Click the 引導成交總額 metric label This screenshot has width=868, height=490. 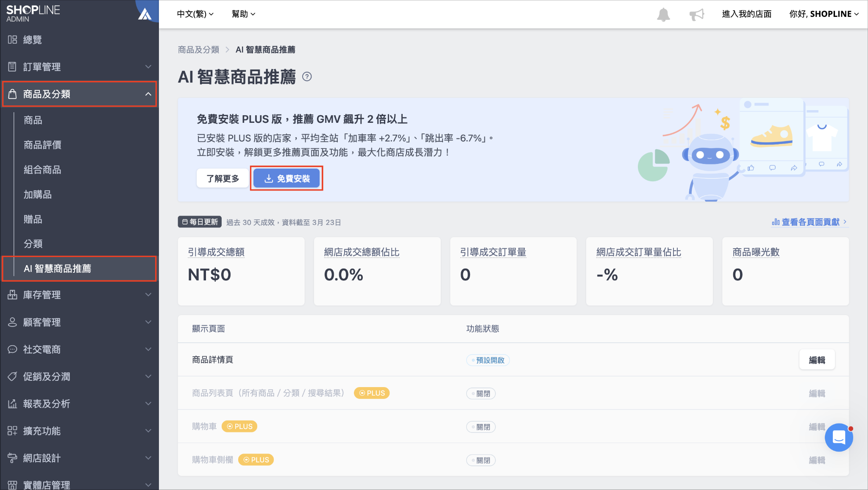coord(216,252)
